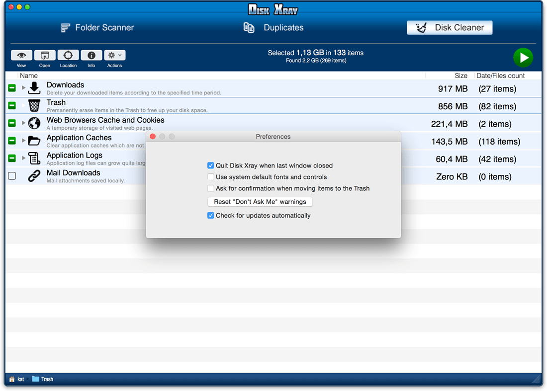Select the Disk Cleaner tab
Viewport: 547px width, 392px height.
[450, 27]
